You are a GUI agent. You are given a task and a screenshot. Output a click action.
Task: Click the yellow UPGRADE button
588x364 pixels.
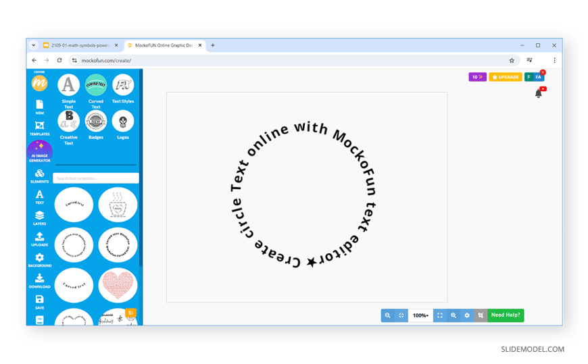pyautogui.click(x=505, y=77)
